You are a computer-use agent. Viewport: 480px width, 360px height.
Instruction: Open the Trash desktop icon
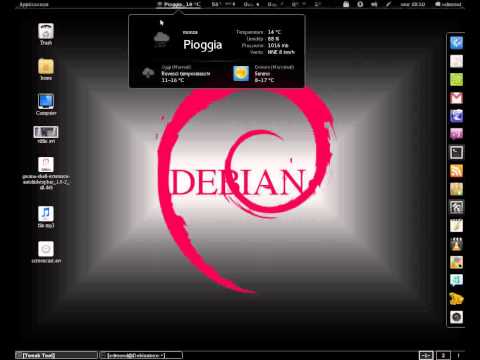click(46, 34)
